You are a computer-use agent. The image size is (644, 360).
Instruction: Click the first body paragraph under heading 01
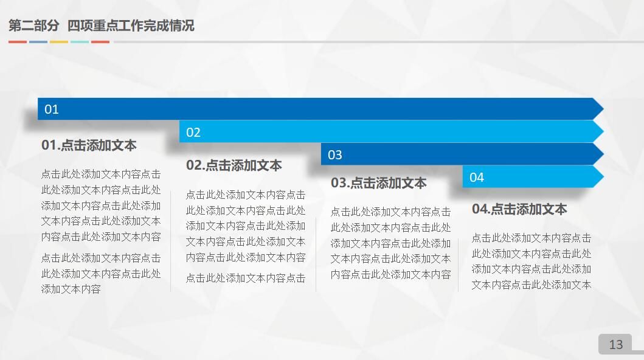(101, 206)
